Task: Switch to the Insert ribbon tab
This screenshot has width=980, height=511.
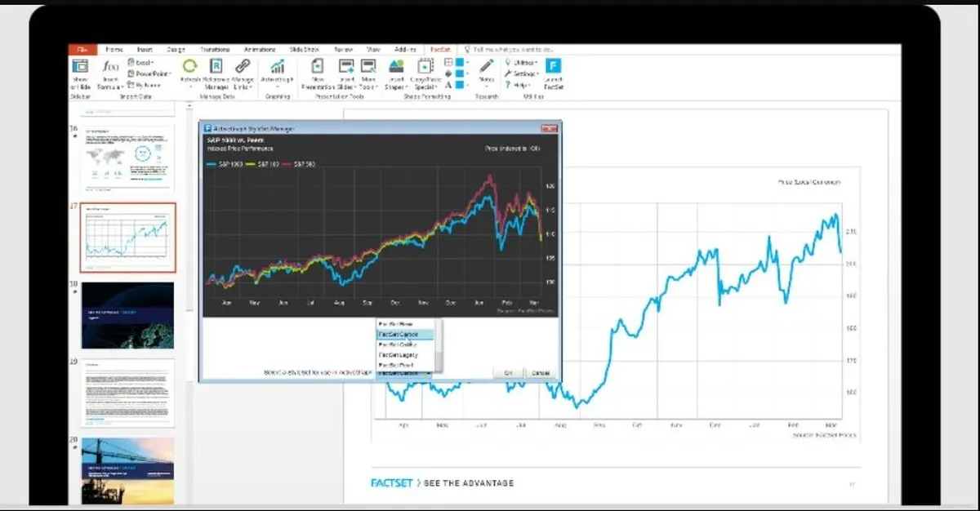Action: (x=145, y=49)
